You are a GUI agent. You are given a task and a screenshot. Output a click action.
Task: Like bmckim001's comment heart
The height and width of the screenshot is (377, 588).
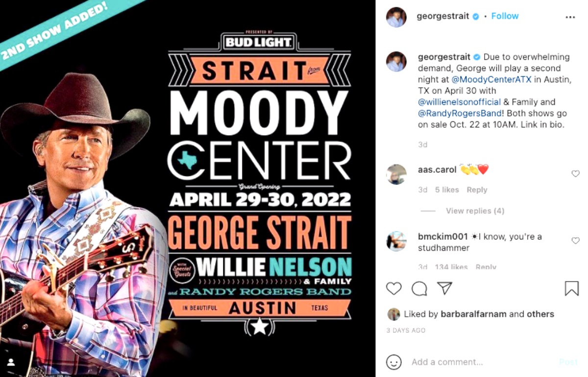[x=575, y=240]
